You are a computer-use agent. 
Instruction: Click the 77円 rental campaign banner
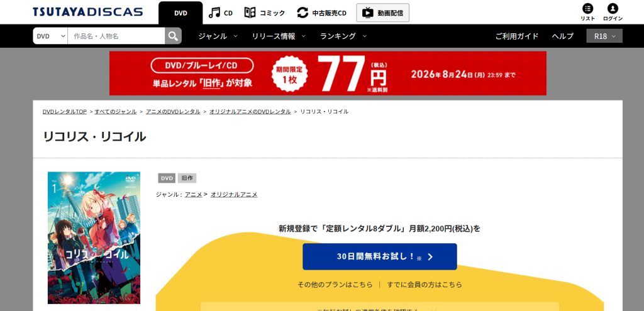coord(328,73)
